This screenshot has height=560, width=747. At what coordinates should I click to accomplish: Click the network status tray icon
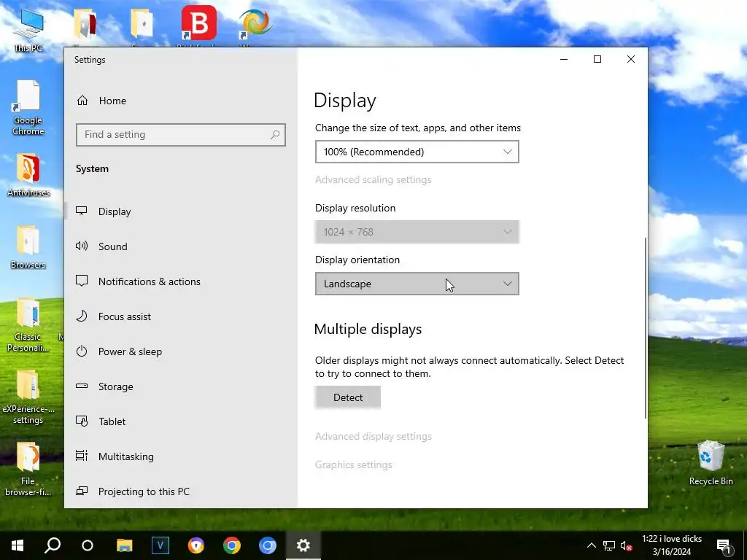click(609, 545)
